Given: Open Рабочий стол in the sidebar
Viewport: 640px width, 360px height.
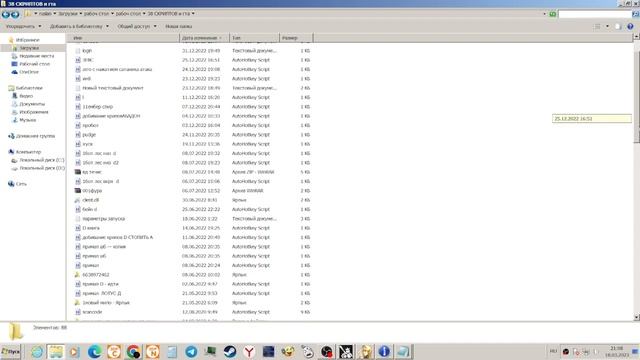Looking at the screenshot, I should 35,64.
